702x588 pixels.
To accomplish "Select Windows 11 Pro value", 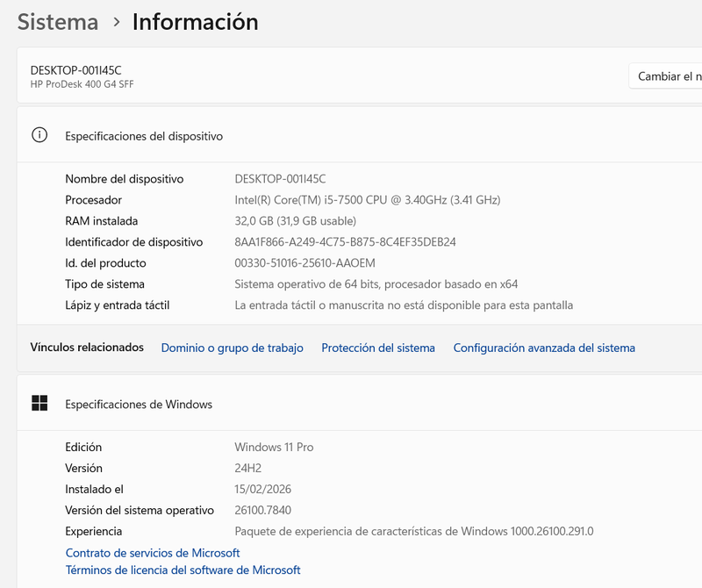I will tap(274, 448).
